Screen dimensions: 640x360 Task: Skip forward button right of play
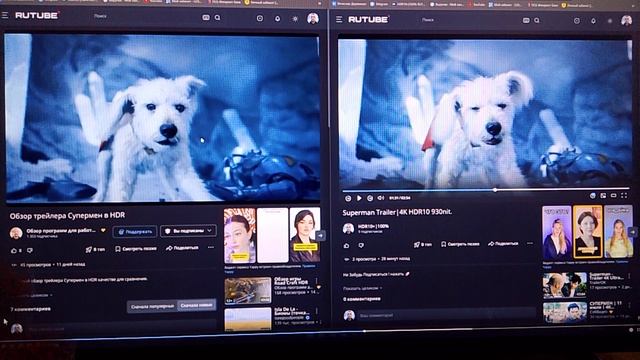[x=370, y=198]
